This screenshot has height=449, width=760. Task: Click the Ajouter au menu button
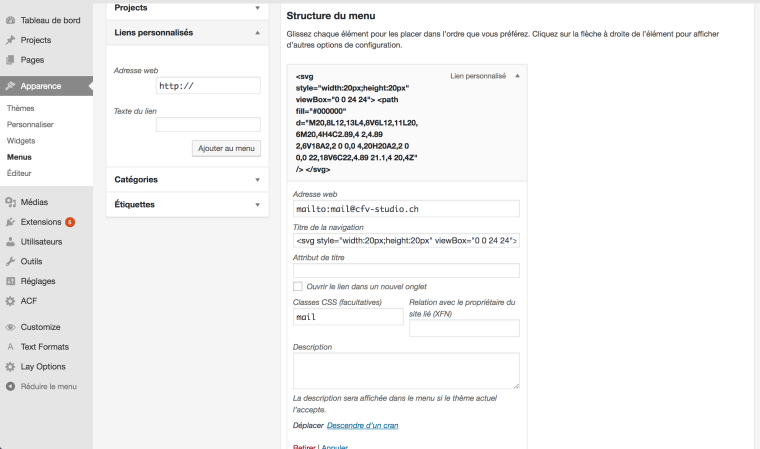226,148
